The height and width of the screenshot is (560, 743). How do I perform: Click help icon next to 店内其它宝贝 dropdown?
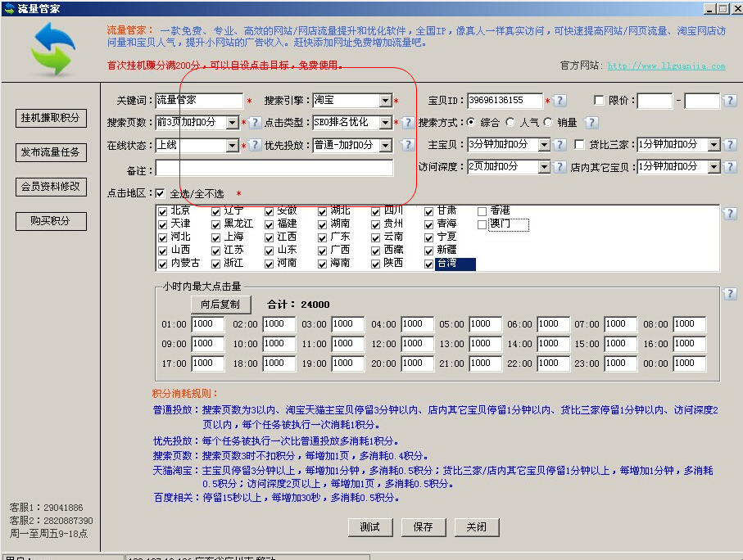(x=730, y=166)
